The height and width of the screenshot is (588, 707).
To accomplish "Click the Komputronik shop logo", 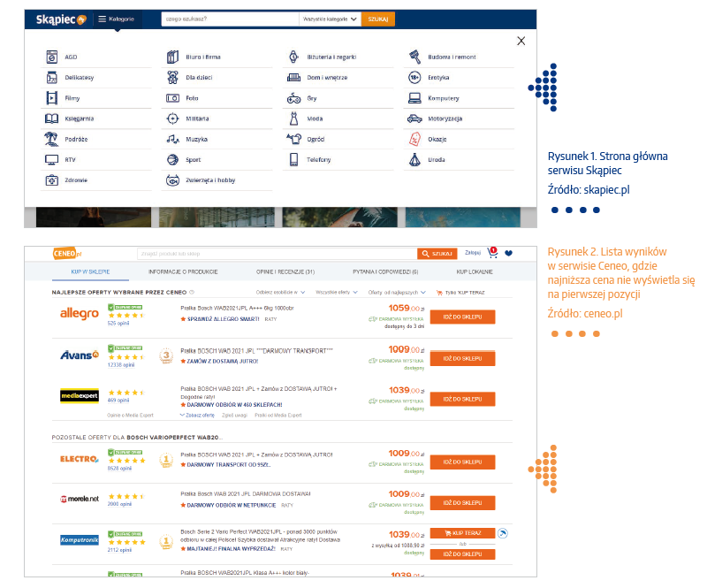I will coord(80,540).
